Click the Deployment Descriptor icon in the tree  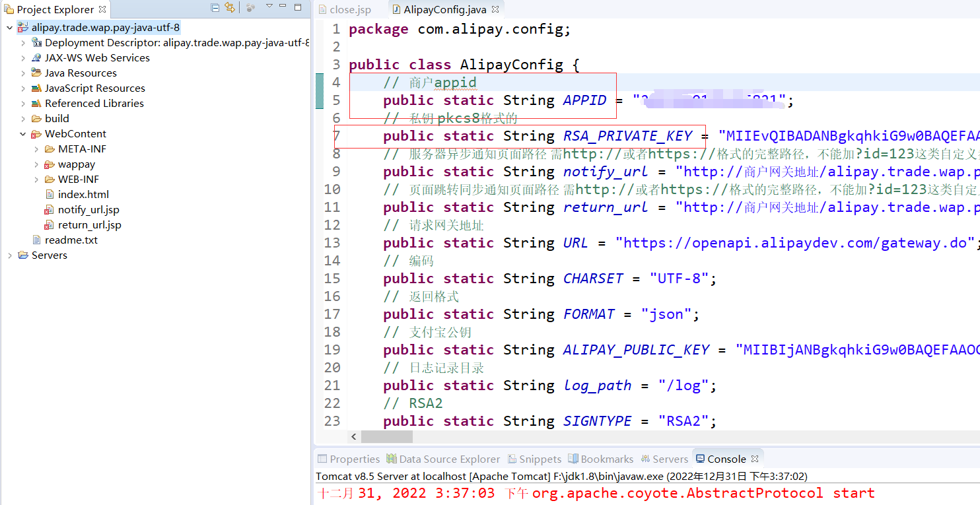(x=37, y=43)
